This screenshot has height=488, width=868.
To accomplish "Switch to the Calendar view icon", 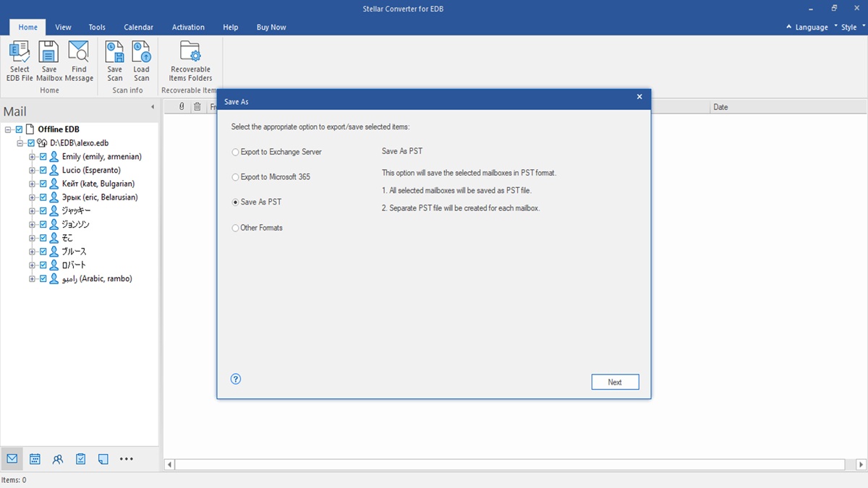I will point(35,458).
